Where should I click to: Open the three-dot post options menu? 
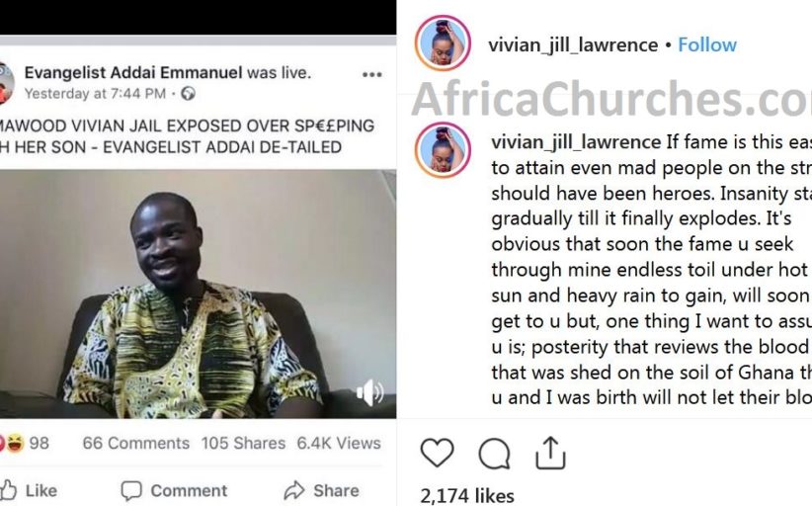pyautogui.click(x=371, y=75)
